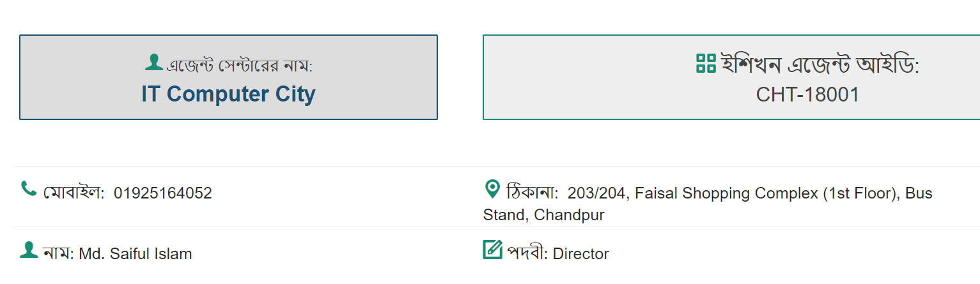This screenshot has width=980, height=284.
Task: Click the grid icon beside agent ID label
Action: point(706,63)
